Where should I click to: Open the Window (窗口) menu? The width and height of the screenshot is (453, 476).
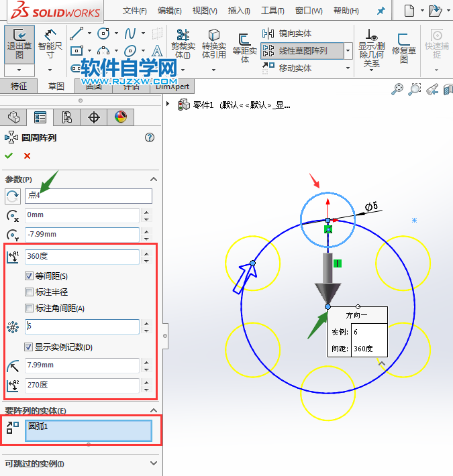point(309,11)
